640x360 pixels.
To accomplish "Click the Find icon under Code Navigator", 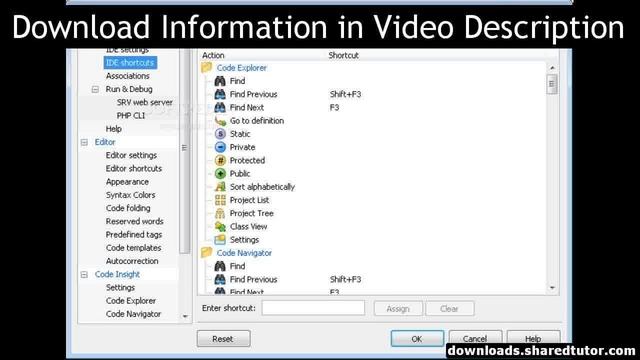I will tap(220, 266).
